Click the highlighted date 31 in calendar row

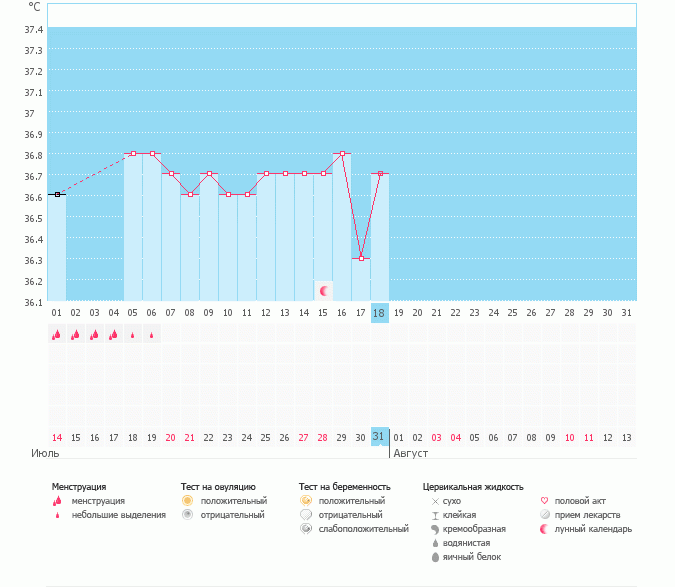[x=379, y=437]
